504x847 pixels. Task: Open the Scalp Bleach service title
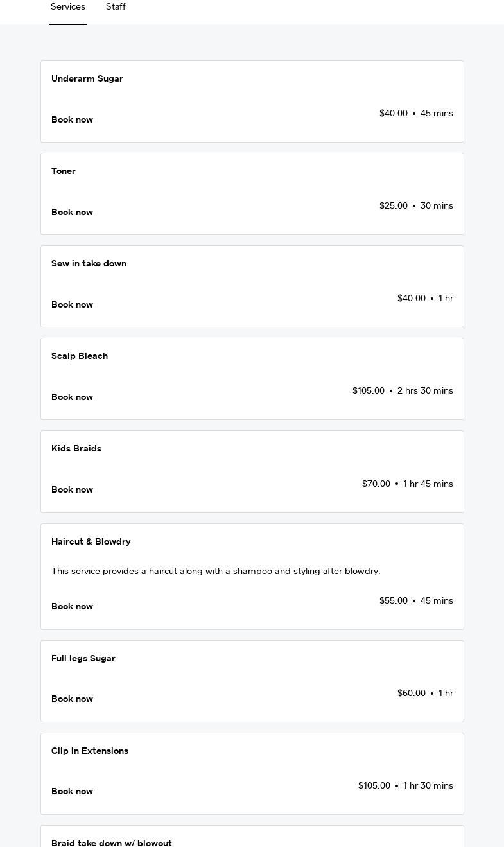[x=80, y=356]
